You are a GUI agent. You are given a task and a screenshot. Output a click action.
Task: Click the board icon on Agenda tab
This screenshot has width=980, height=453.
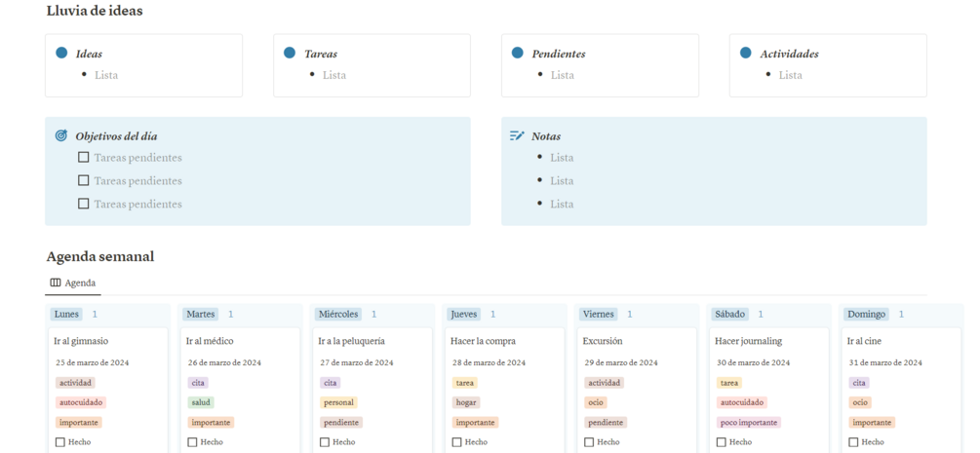(x=56, y=283)
